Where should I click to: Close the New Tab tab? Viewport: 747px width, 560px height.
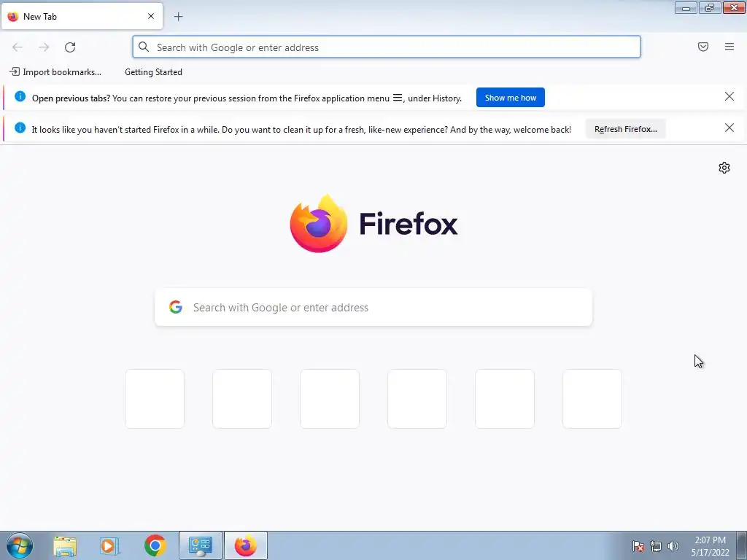tap(151, 16)
